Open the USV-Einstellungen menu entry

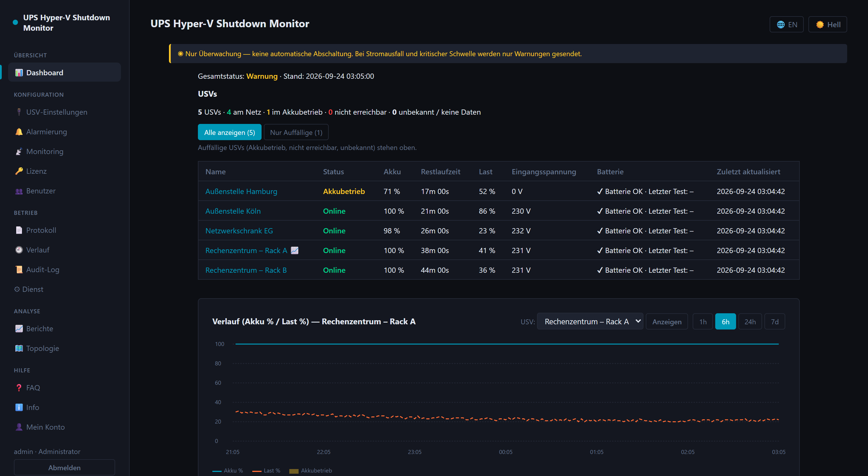click(64, 112)
